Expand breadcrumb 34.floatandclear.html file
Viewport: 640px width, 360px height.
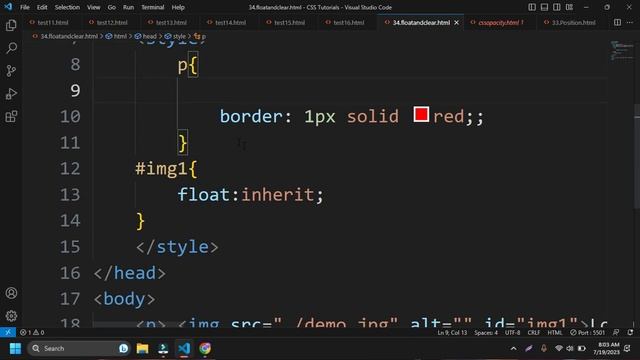[69, 36]
